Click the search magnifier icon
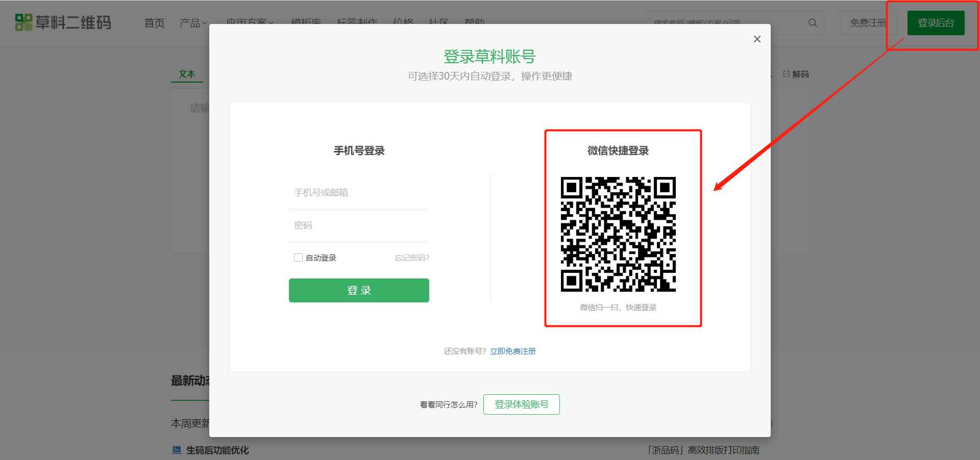Image resolution: width=980 pixels, height=460 pixels. [813, 23]
